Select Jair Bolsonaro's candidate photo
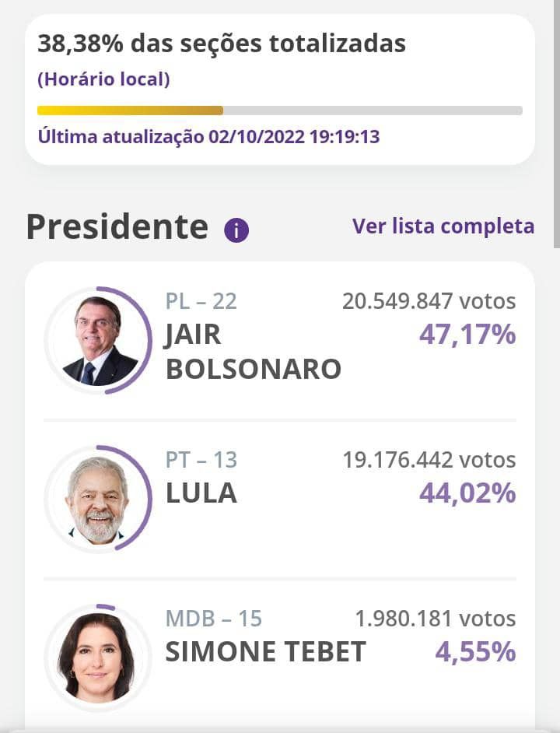 [99, 341]
